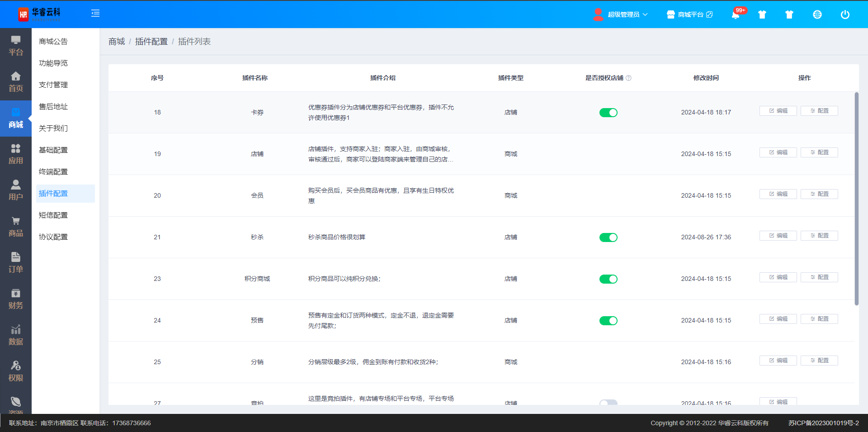This screenshot has height=432, width=868.
Task: Click the 插件配置 breadcrumb
Action: (x=151, y=42)
